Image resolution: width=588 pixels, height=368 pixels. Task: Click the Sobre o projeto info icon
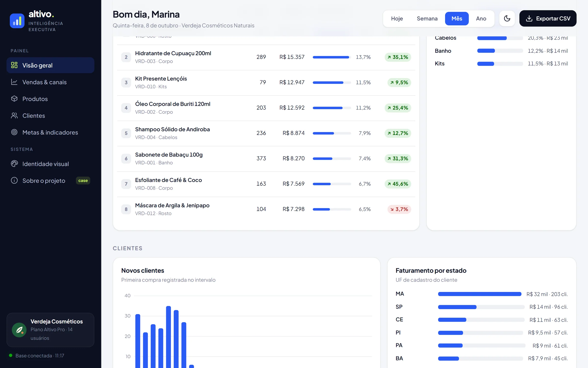click(x=14, y=181)
